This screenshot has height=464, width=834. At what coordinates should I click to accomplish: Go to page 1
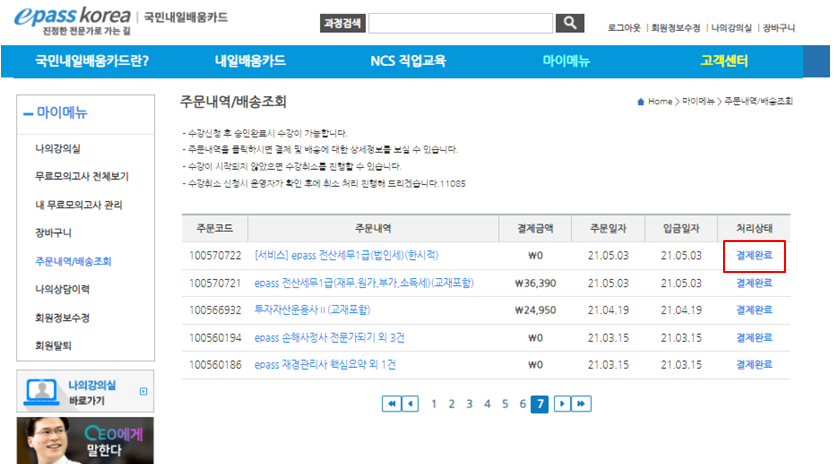point(434,404)
